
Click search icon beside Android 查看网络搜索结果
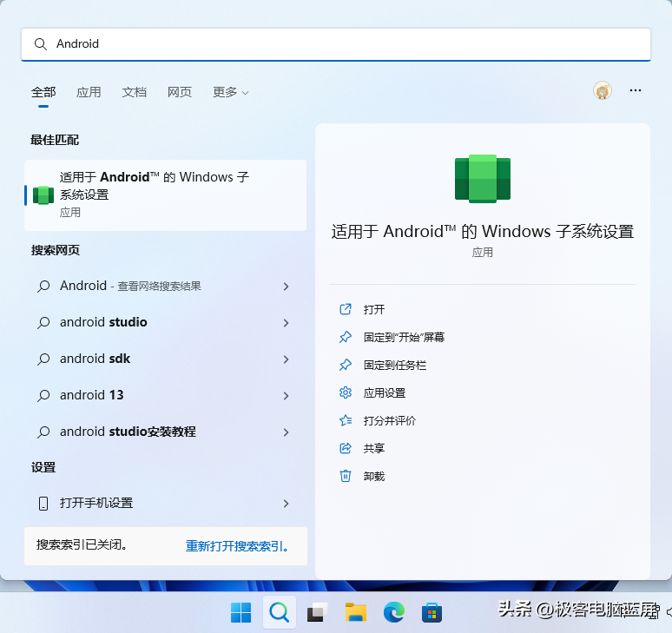coord(43,287)
